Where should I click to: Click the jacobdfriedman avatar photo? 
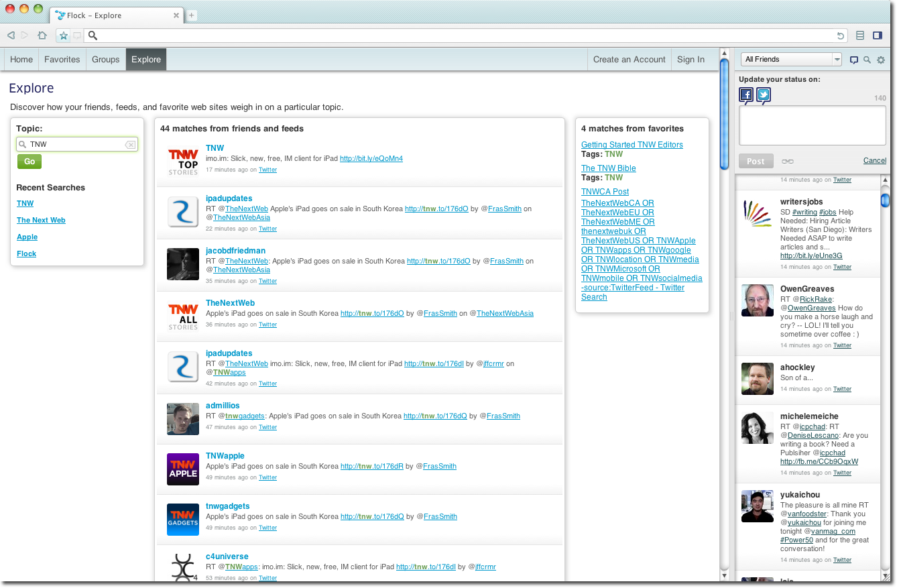[183, 263]
